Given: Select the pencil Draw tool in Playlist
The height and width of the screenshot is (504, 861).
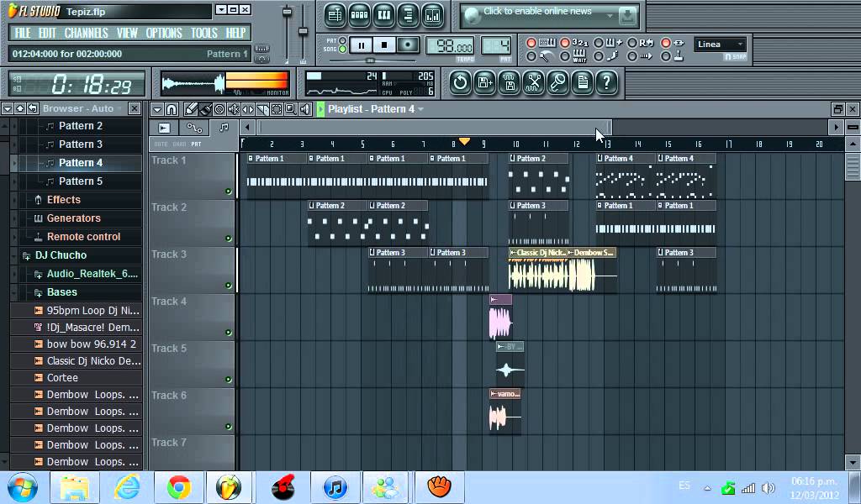Looking at the screenshot, I should coord(191,109).
